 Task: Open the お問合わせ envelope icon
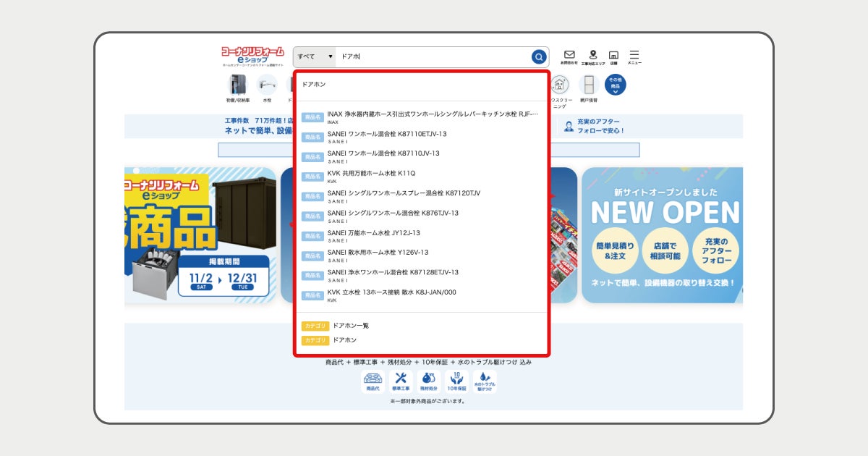(x=569, y=56)
